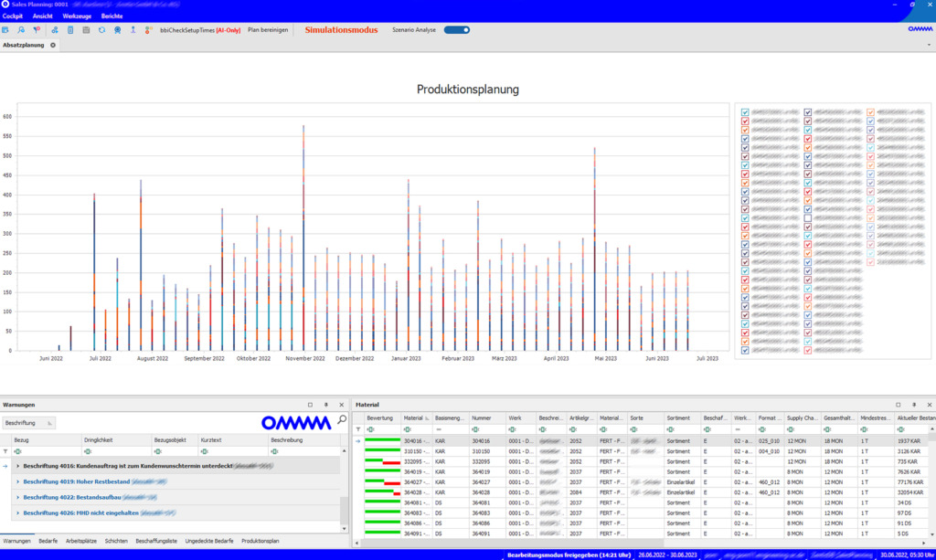Toggle the first checkbox in chart legend
936x560 pixels.
coord(745,112)
